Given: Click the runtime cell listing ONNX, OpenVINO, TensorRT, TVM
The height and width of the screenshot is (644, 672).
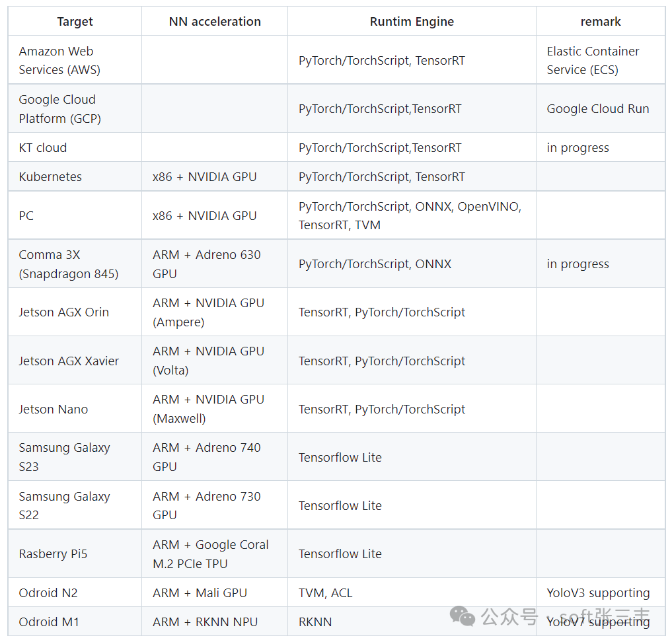Looking at the screenshot, I should point(412,215).
